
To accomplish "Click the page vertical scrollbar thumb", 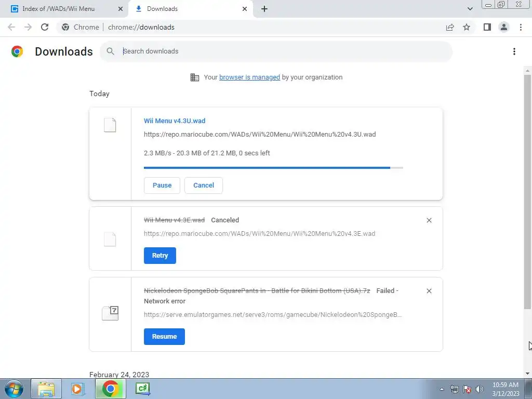I will [x=527, y=192].
